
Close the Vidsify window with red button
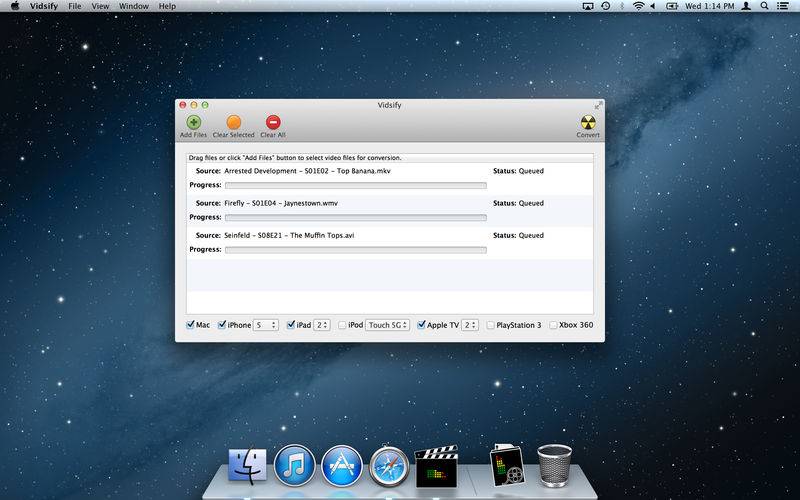(183, 105)
